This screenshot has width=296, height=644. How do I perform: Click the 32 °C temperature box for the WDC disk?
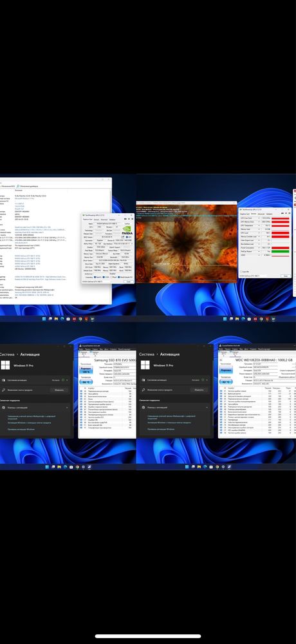[226, 382]
